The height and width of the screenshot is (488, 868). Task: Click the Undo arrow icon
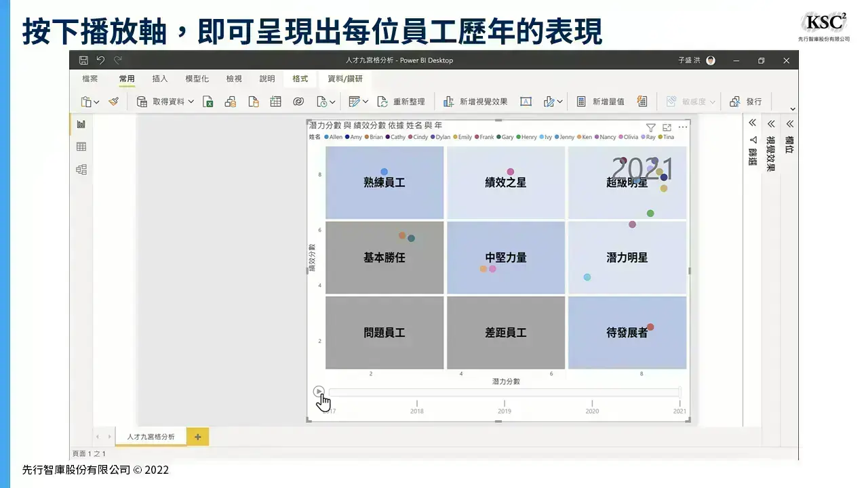(100, 60)
